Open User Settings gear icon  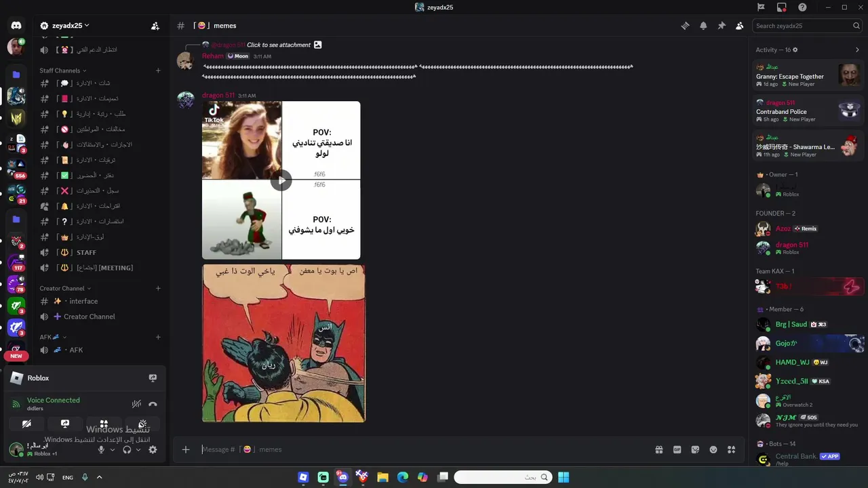tap(153, 449)
